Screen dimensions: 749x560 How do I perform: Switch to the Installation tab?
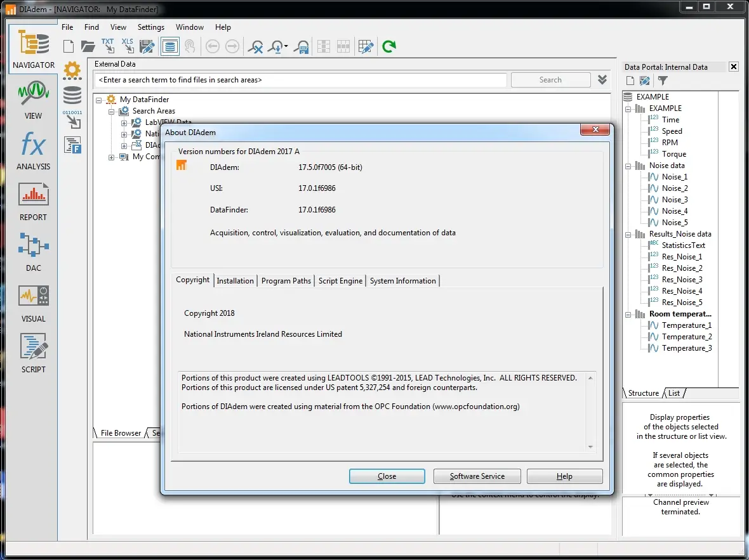click(235, 281)
